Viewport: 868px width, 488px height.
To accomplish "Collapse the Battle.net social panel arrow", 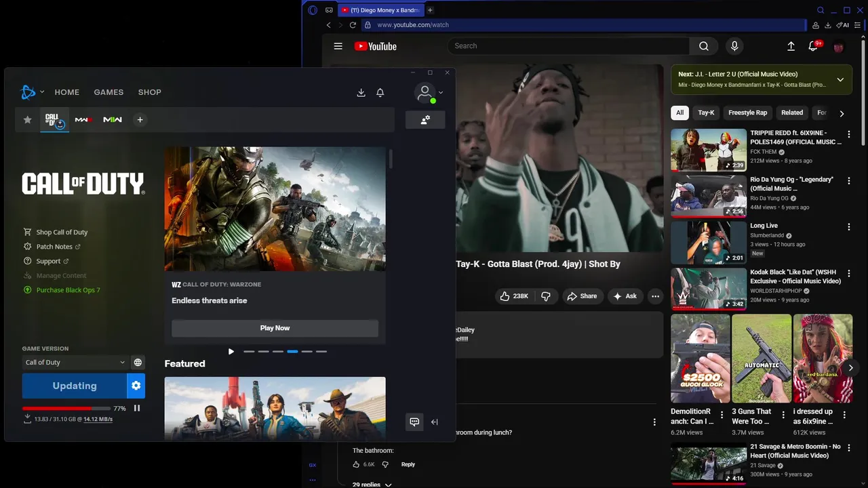I will [x=435, y=422].
